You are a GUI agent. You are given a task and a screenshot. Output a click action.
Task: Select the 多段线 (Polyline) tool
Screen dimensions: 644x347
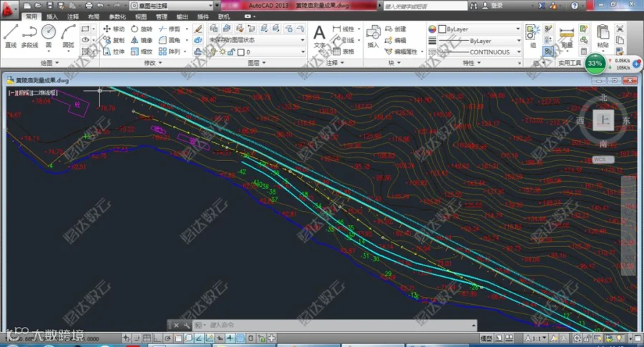click(29, 36)
